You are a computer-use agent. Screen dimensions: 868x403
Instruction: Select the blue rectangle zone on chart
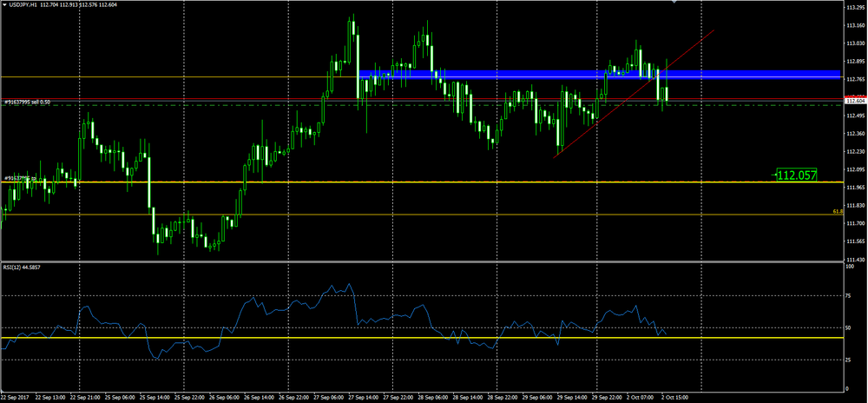click(x=600, y=74)
